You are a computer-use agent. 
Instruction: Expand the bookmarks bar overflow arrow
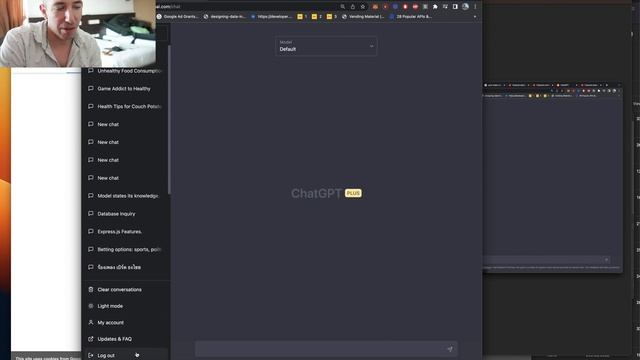[475, 17]
